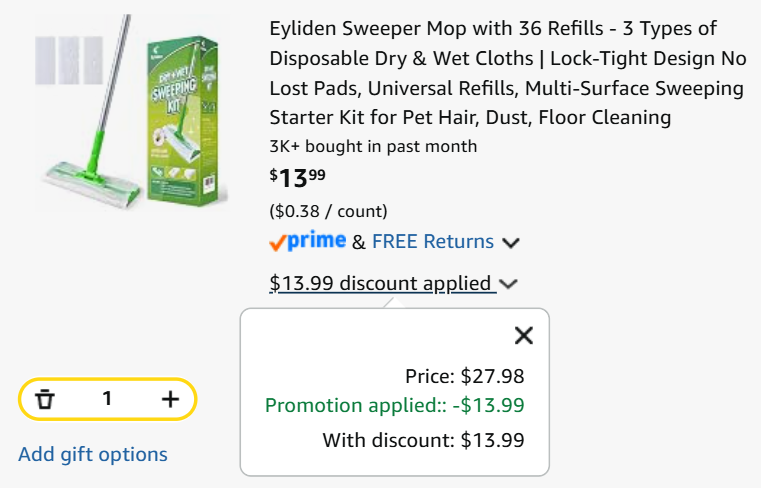Viewport: 761px width, 488px height.
Task: Click the trash icon to remove item
Action: click(x=45, y=399)
